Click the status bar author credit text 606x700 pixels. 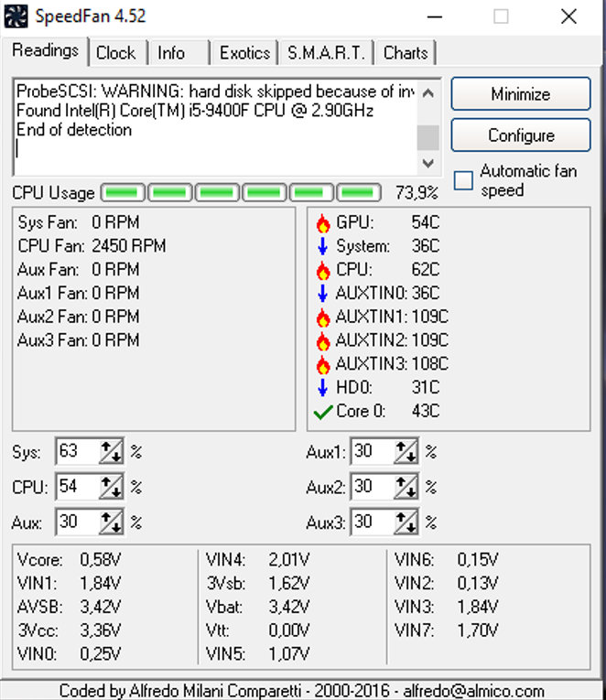click(302, 691)
